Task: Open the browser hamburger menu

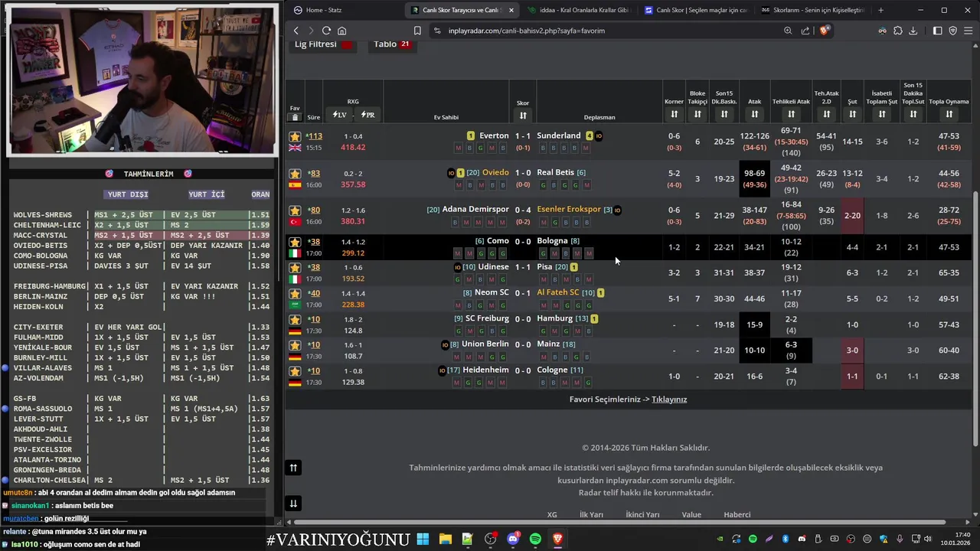Action: pos(969,31)
